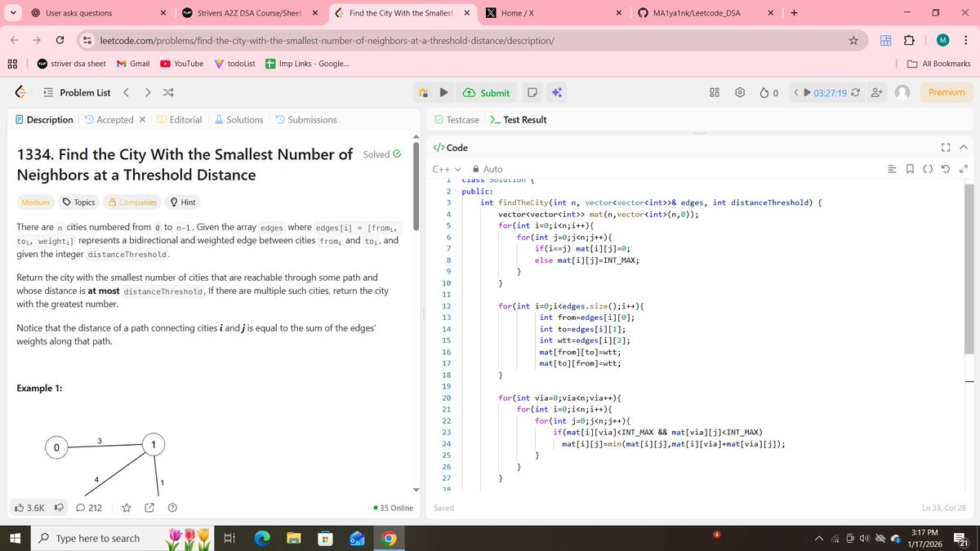980x551 pixels.
Task: Open Microsoft Edge from the taskbar
Action: 261,538
